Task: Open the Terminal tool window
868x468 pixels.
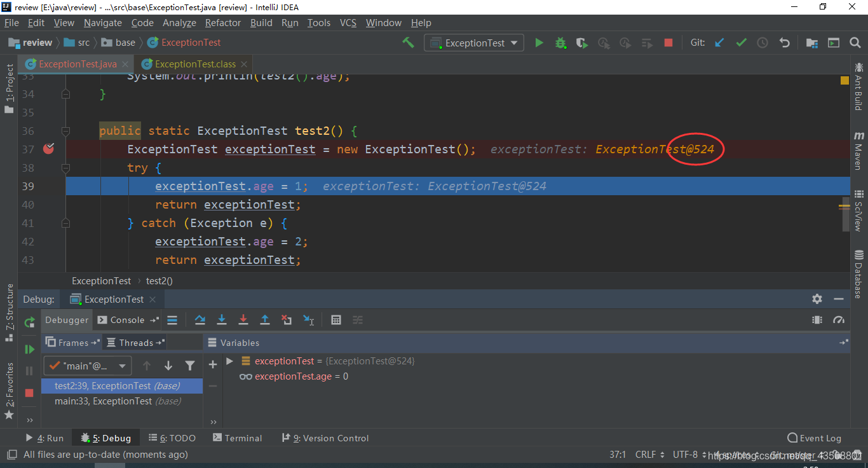Action: (x=237, y=438)
